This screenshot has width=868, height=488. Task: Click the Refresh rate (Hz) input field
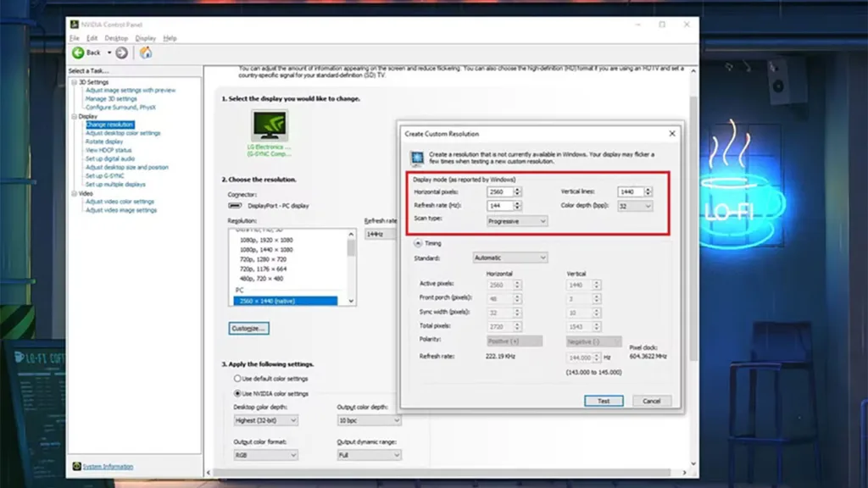coord(500,205)
